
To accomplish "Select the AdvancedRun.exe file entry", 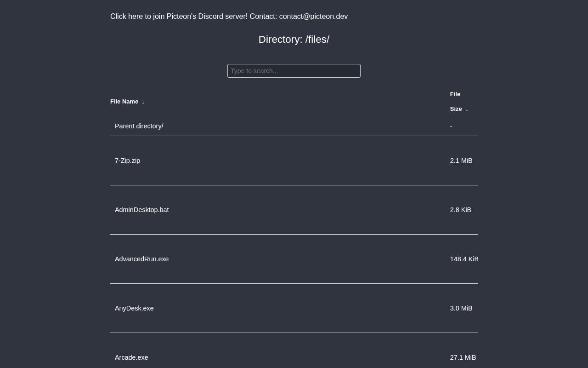I will pos(141,259).
